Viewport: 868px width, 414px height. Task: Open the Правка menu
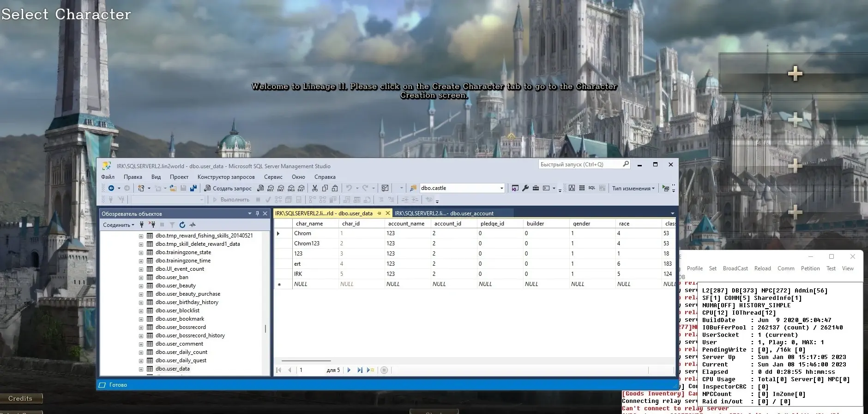point(133,177)
